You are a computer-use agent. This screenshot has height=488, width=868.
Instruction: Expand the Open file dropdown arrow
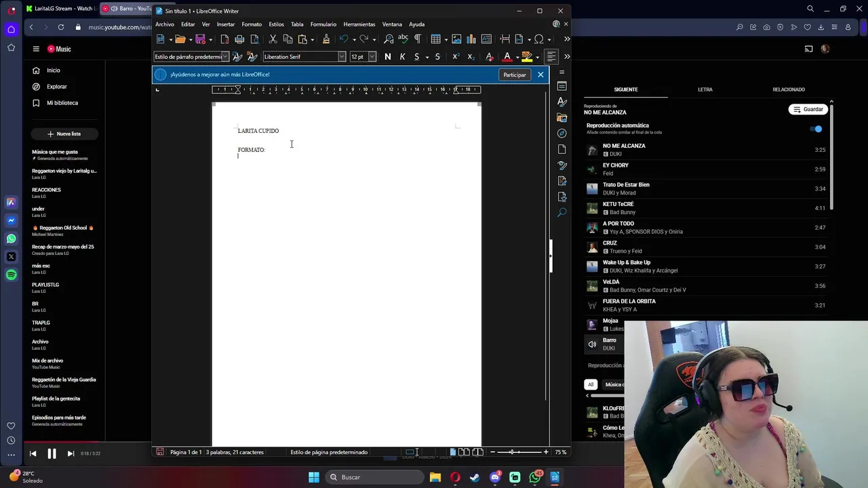click(x=190, y=39)
